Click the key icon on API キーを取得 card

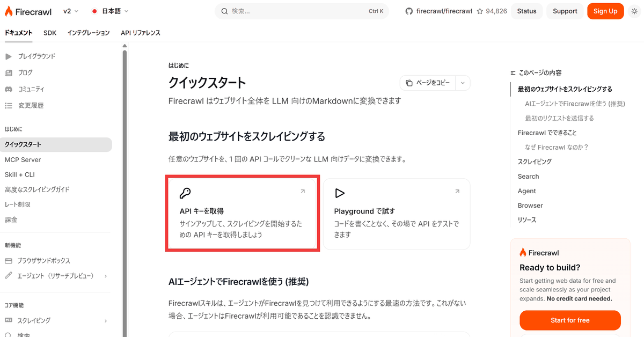[185, 193]
